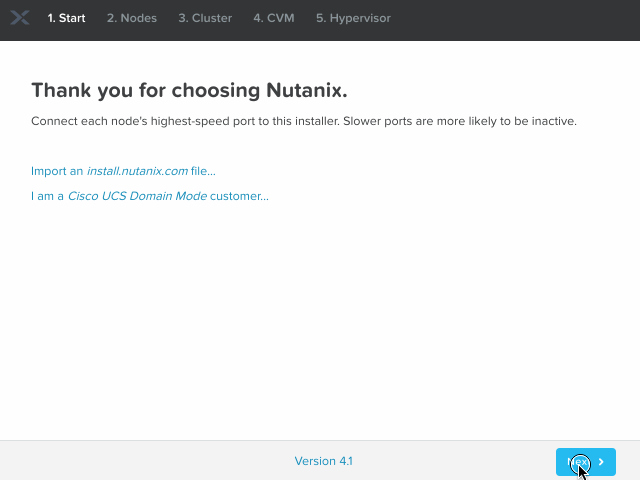Click the highest-speed port instruction paragraph
Viewport: 640px width, 480px height.
coord(304,121)
